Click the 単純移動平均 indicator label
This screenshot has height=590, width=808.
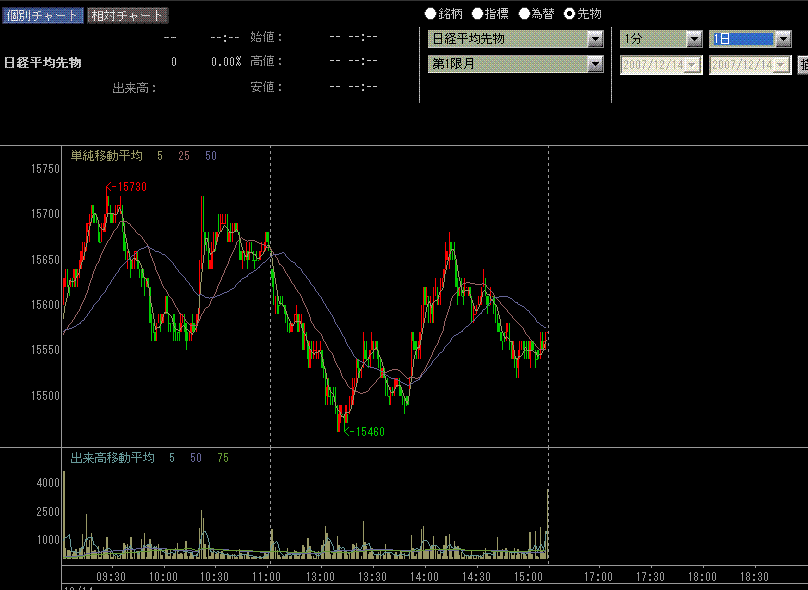coord(106,156)
